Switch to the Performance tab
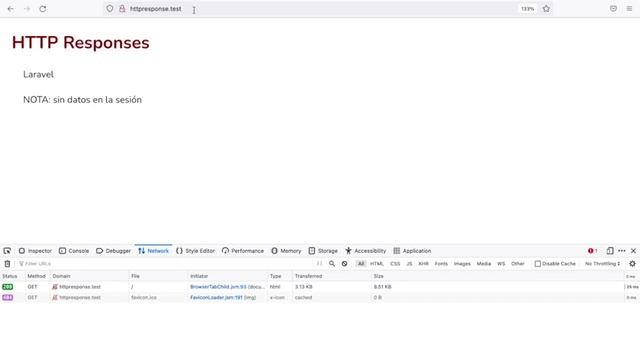The height and width of the screenshot is (360, 640). 243,251
